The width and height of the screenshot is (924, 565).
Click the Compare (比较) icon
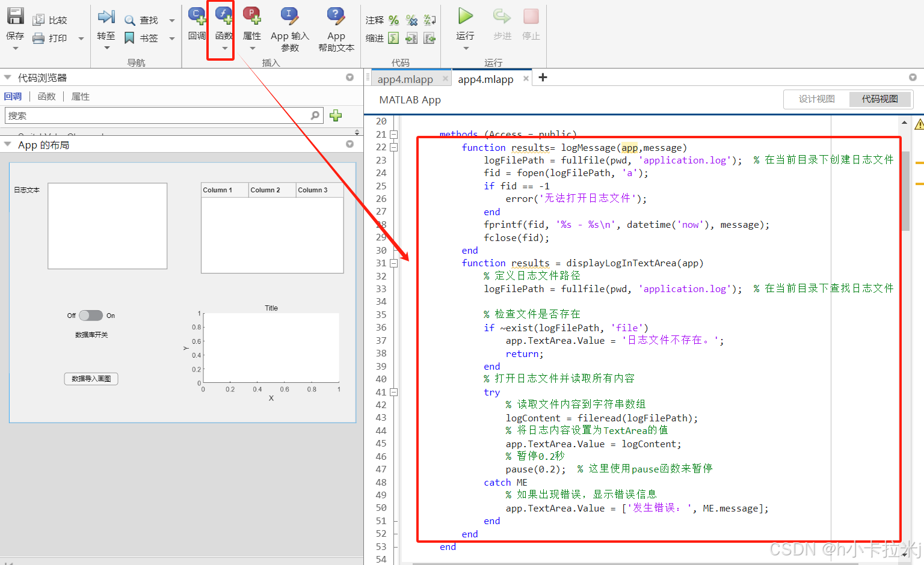(38, 20)
